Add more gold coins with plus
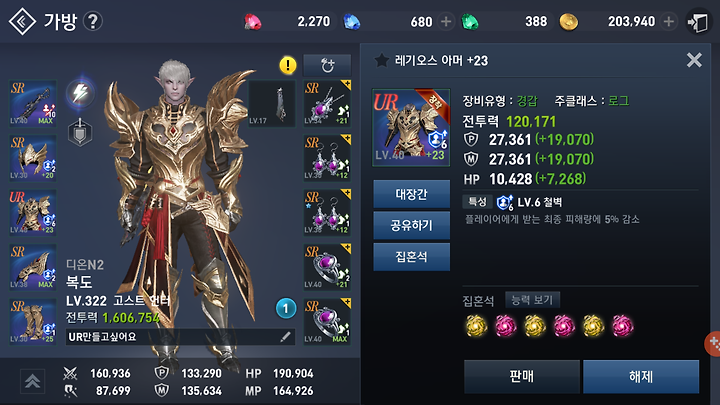 pos(669,21)
